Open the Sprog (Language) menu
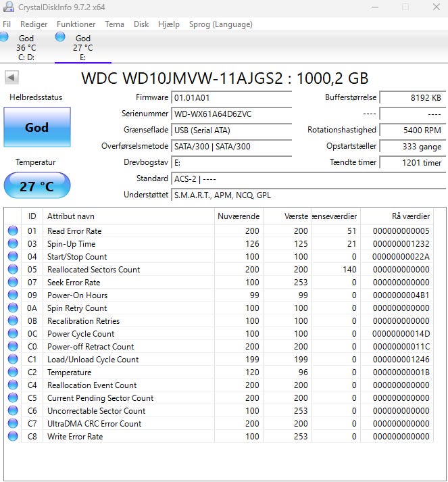 221,24
